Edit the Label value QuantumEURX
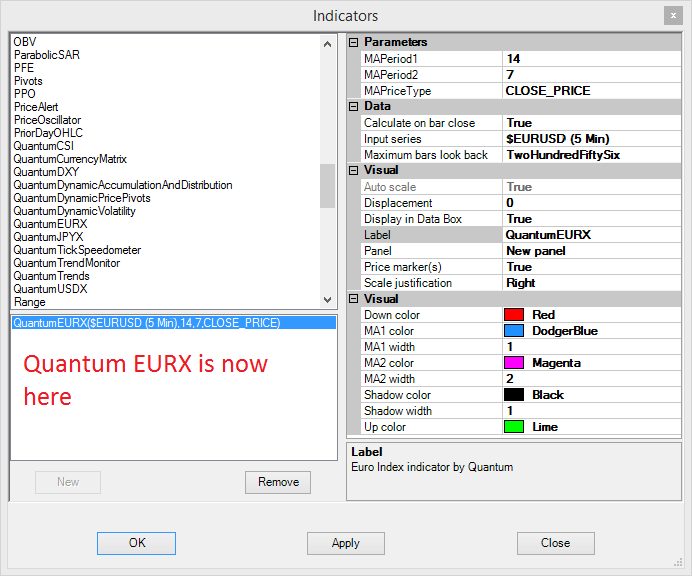 (x=592, y=235)
